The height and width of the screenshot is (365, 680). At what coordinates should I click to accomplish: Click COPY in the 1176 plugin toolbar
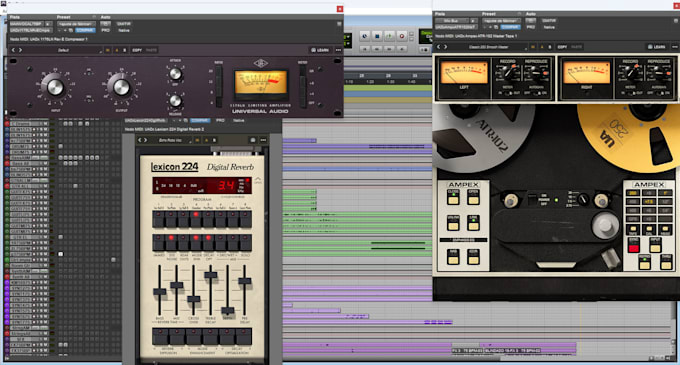click(x=137, y=50)
